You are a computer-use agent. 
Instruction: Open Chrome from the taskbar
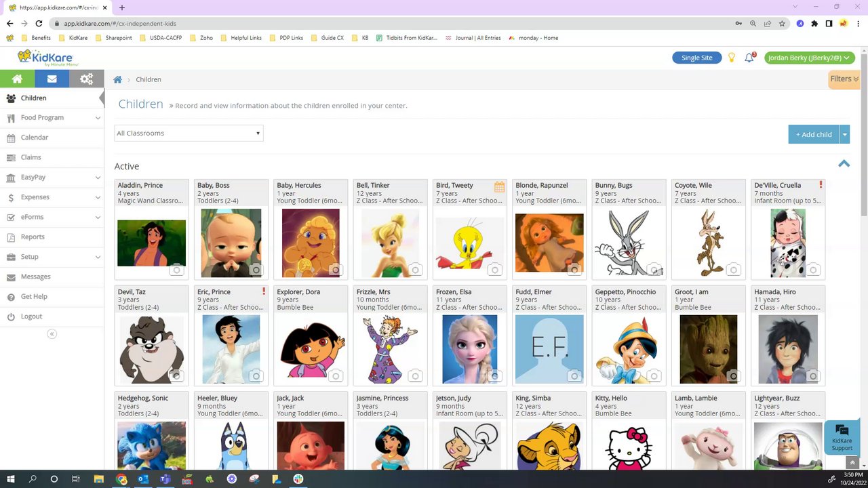pyautogui.click(x=121, y=479)
